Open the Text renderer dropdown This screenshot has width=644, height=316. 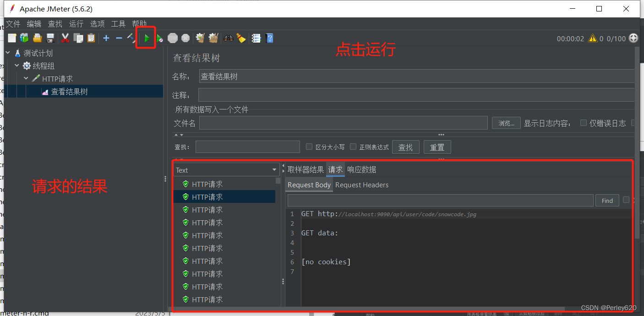(227, 170)
